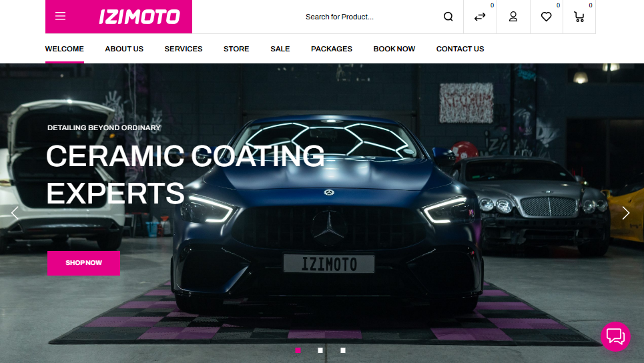
Task: Open the BOOK NOW page
Action: click(394, 49)
